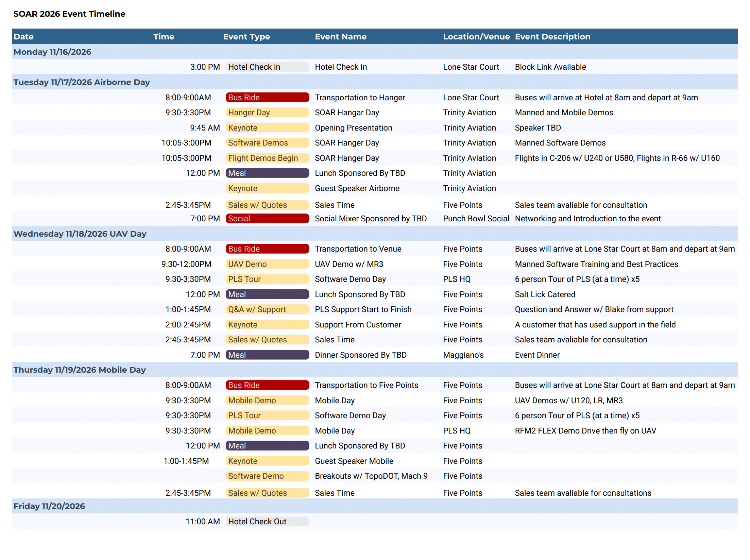Viewport: 750px width, 560px height.
Task: Select the "Friday 11/20/2026" day row
Action: point(375,506)
